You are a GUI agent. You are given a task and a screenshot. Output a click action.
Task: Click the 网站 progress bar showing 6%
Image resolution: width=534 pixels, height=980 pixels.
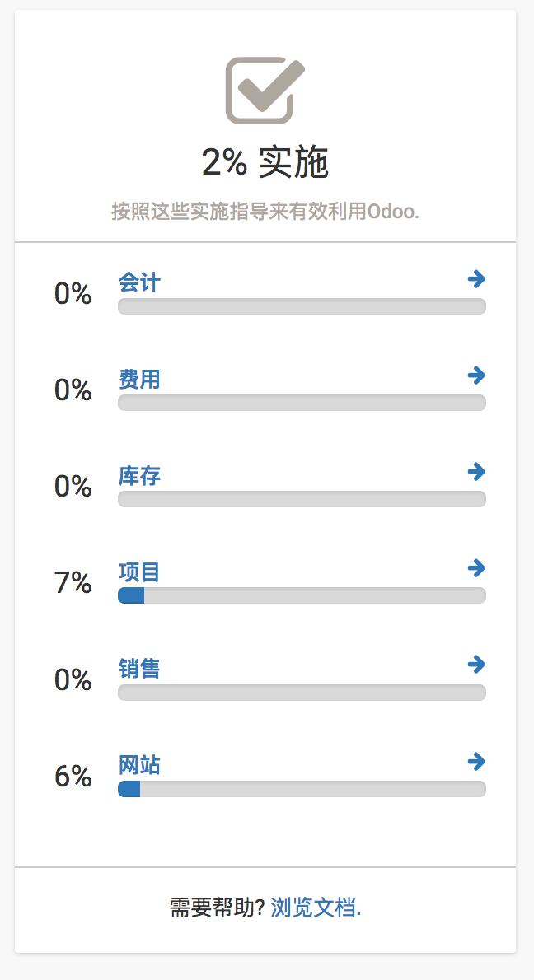click(x=302, y=788)
